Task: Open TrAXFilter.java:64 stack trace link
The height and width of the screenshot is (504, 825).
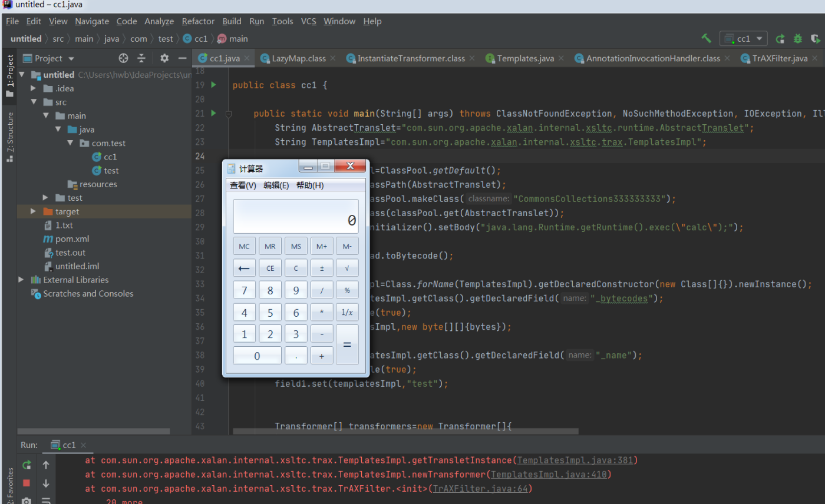Action: [480, 488]
